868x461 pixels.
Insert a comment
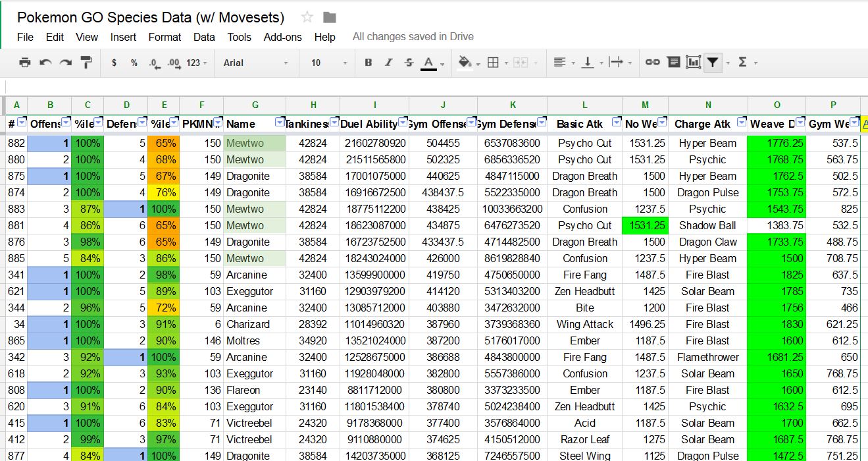pos(673,63)
